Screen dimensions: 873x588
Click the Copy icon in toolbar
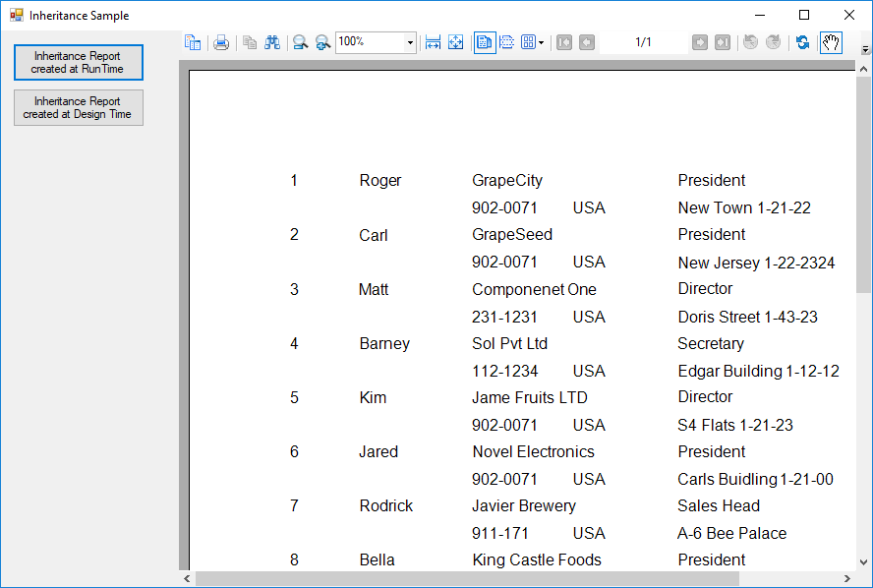[x=250, y=42]
